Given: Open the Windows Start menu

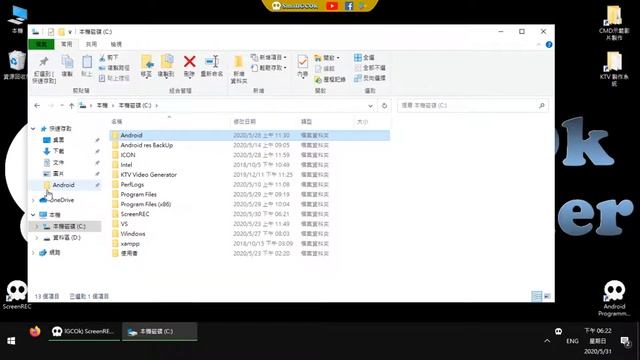Looking at the screenshot, I should click(x=11, y=341).
